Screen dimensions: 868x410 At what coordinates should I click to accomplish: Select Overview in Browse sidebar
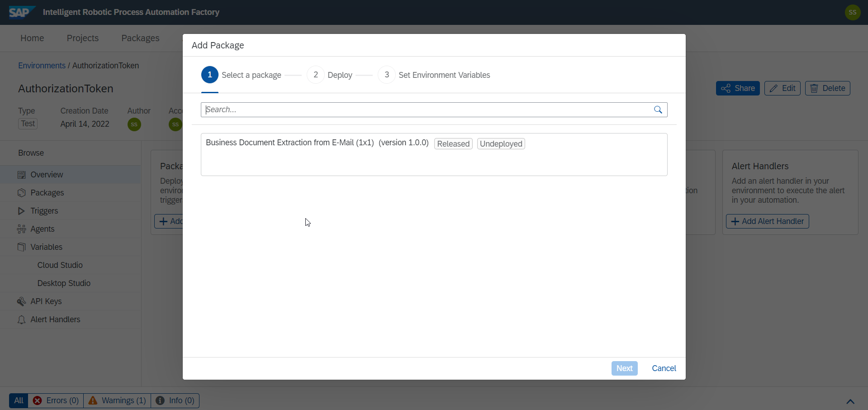click(71, 175)
